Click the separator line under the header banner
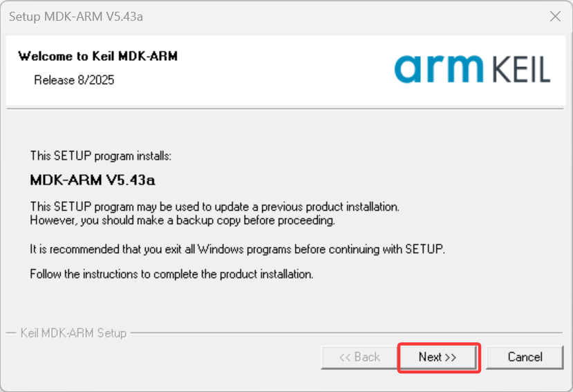Screen dimensions: 573x392 click(285, 109)
